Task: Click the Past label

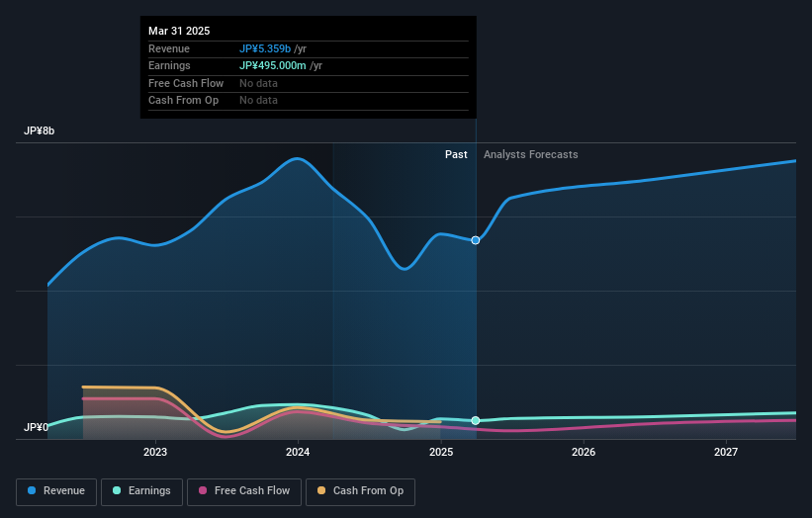Action: (456, 154)
